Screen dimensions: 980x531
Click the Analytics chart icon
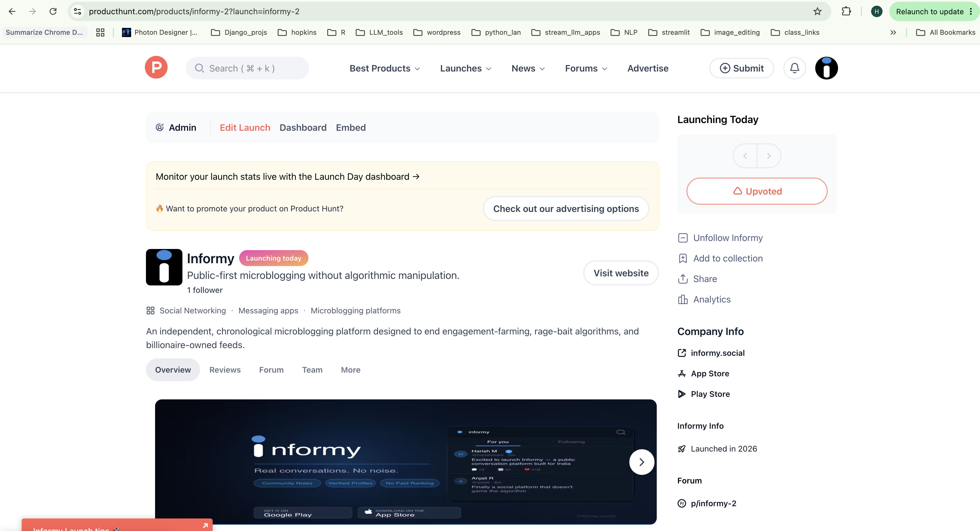click(x=682, y=299)
